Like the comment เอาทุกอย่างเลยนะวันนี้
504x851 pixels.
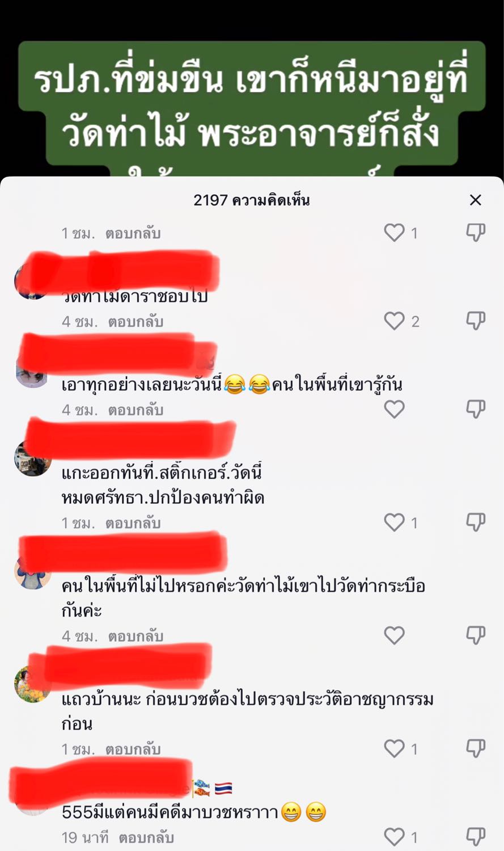click(395, 409)
